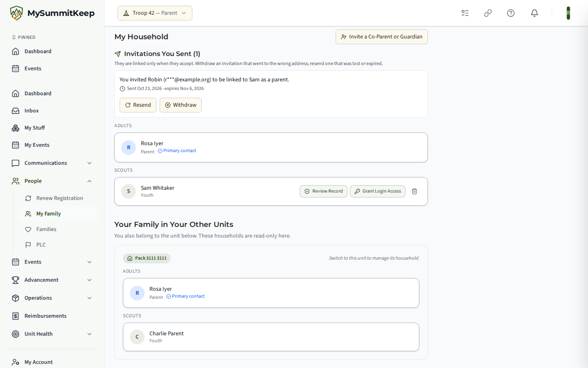The image size is (588, 368).
Task: Open the user avatar menu
Action: (568, 13)
